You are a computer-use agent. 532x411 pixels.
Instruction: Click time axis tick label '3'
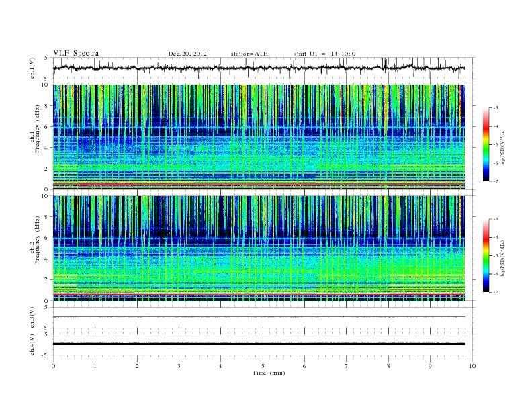179,366
